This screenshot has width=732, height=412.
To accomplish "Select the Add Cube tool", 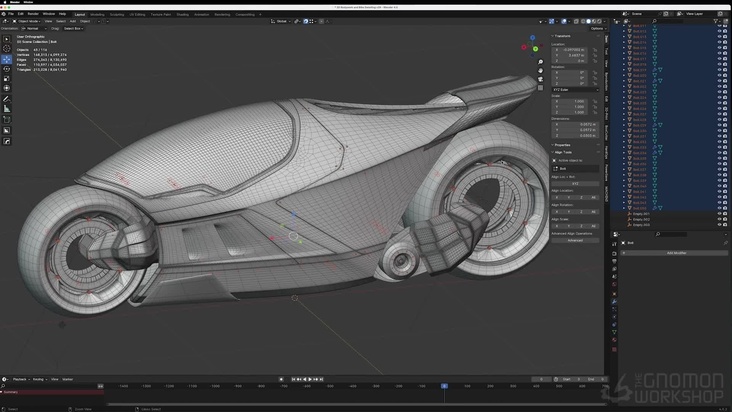I will 7,120.
